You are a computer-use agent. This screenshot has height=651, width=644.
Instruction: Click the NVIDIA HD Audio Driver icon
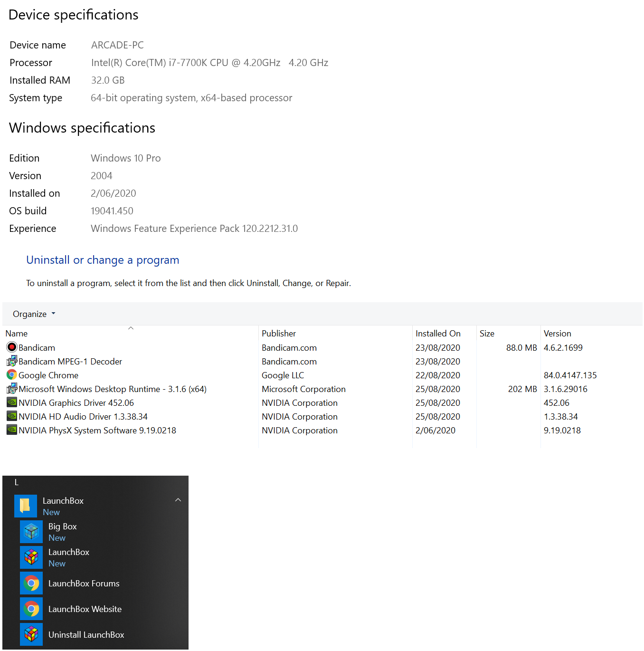[12, 416]
